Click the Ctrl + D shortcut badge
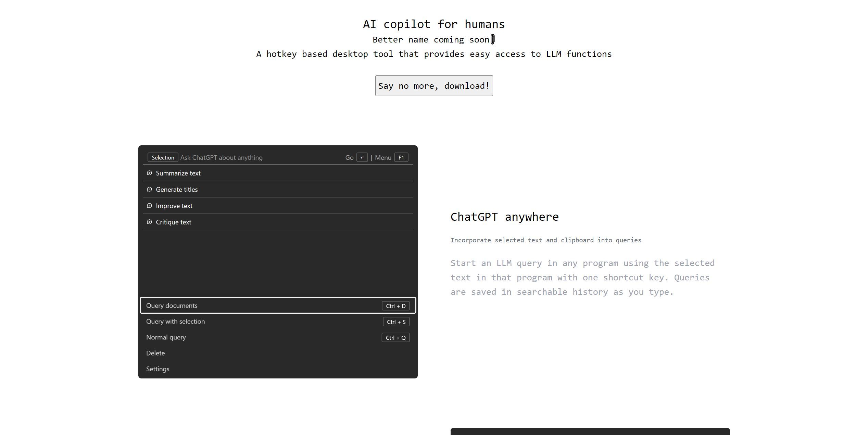The height and width of the screenshot is (435, 868). [x=395, y=306]
